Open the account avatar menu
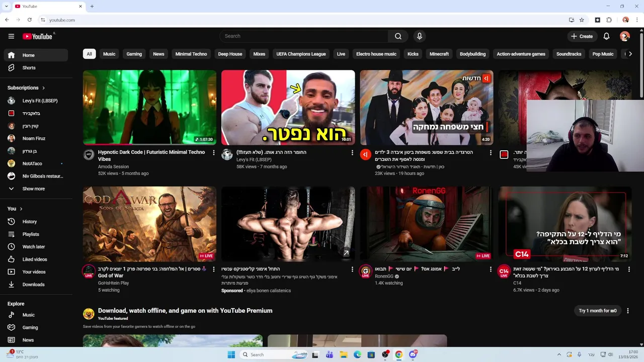This screenshot has height=362, width=644. 625,36
